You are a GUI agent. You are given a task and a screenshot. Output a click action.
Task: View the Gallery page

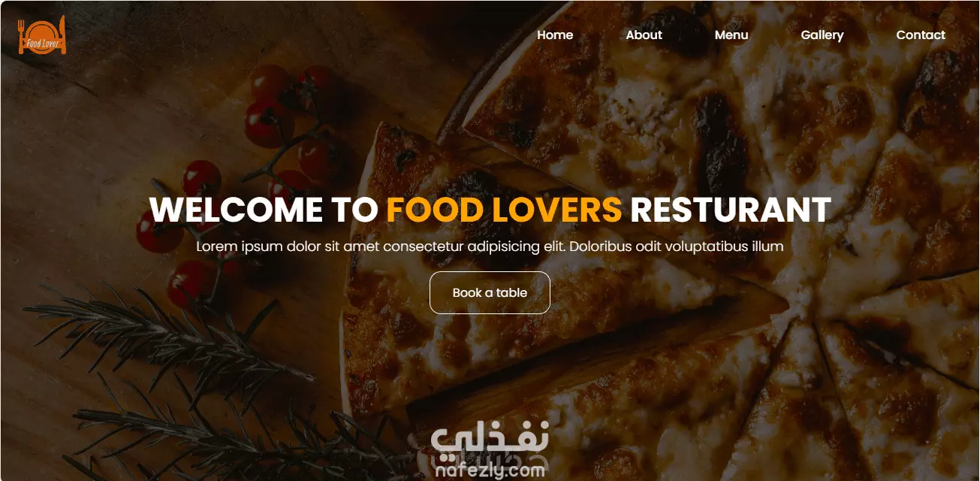tap(822, 35)
